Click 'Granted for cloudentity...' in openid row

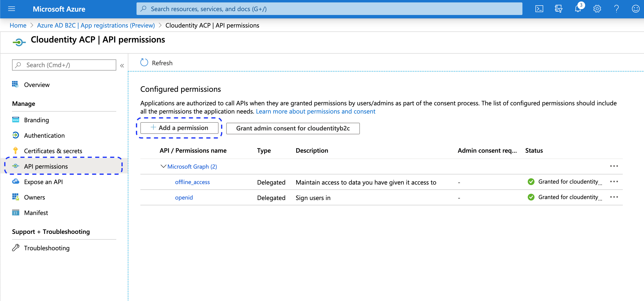point(570,197)
